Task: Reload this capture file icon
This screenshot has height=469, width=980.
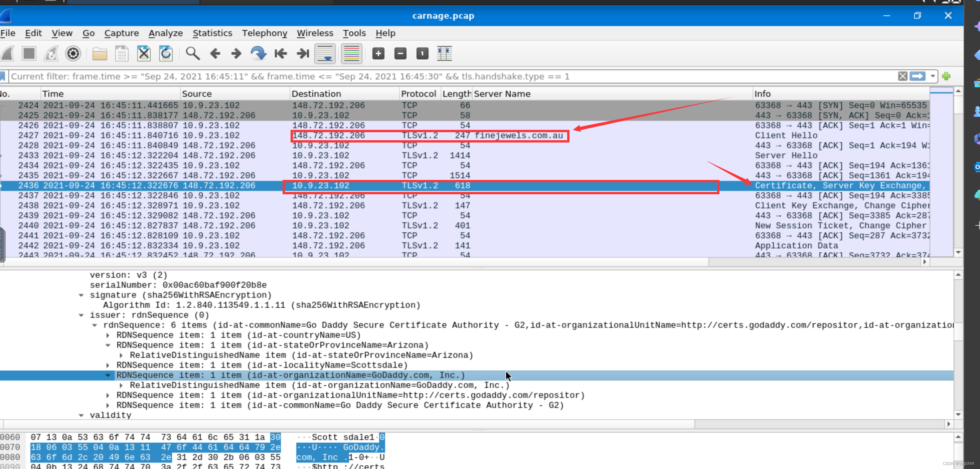Action: pyautogui.click(x=166, y=54)
